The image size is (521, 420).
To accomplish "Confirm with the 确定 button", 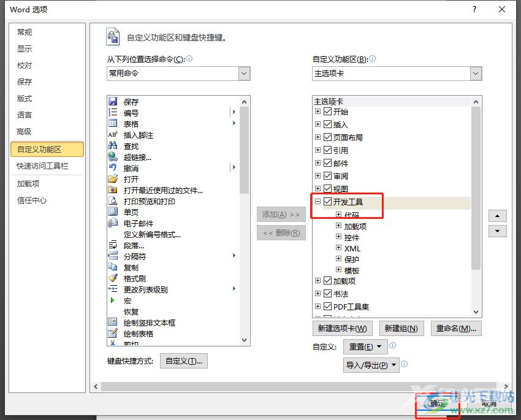I will pos(437,403).
